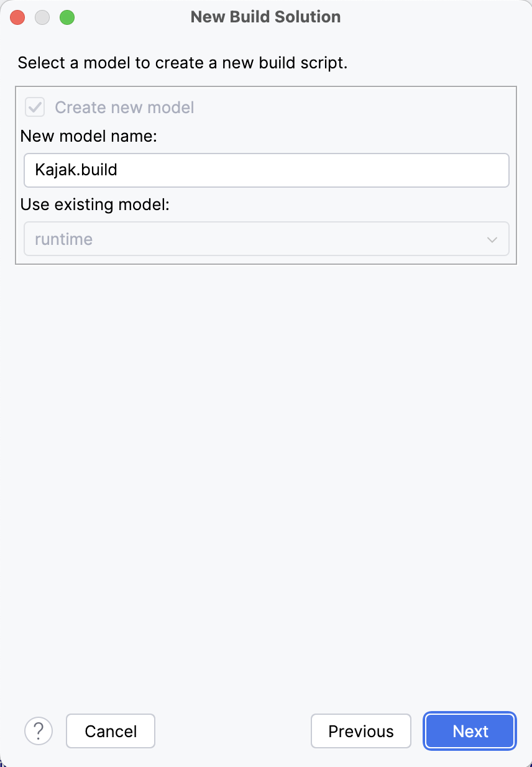The width and height of the screenshot is (532, 767).
Task: Click the "New Build Solution" window title
Action: [265, 17]
